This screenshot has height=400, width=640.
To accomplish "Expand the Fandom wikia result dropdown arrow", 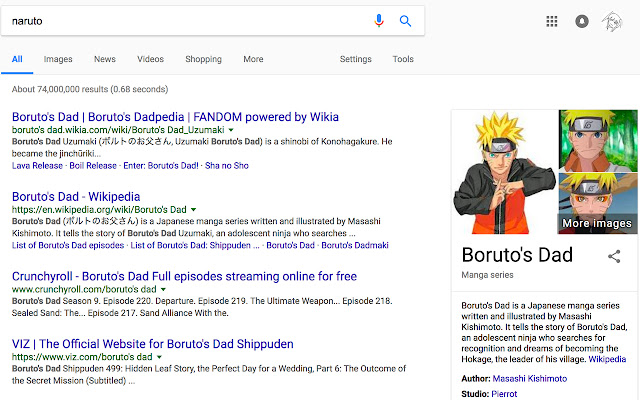I will click(x=231, y=130).
